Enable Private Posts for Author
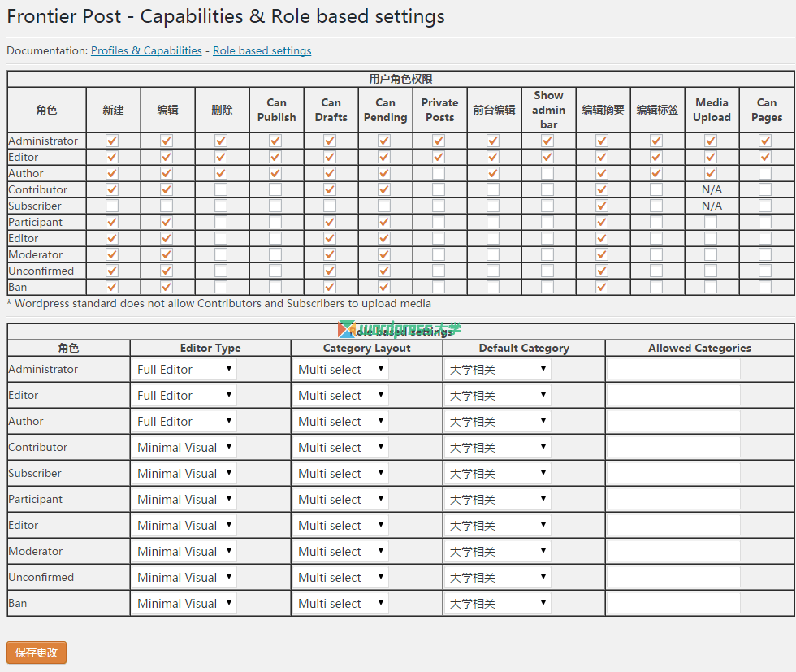The width and height of the screenshot is (796, 672). click(x=439, y=173)
